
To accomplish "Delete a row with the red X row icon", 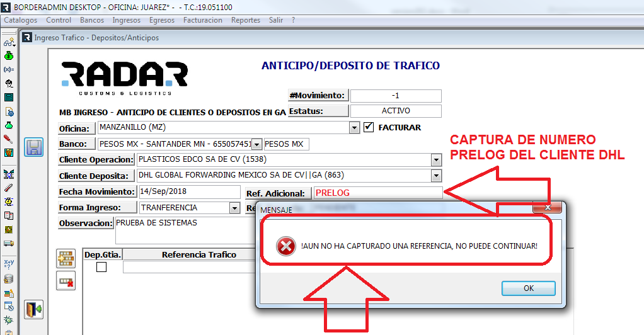I will (x=66, y=281).
